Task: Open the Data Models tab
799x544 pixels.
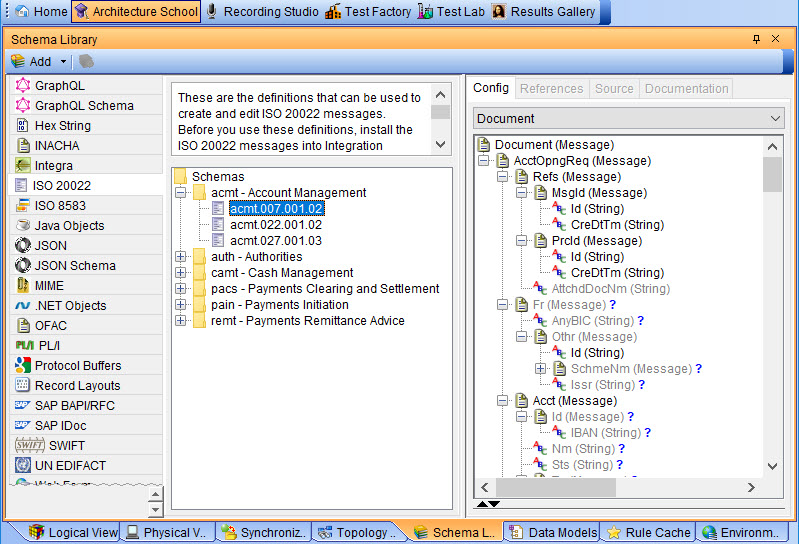Action: coord(553,532)
